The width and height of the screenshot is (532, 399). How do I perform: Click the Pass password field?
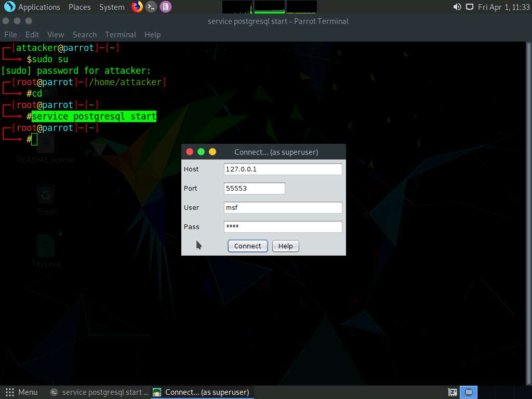(x=283, y=227)
